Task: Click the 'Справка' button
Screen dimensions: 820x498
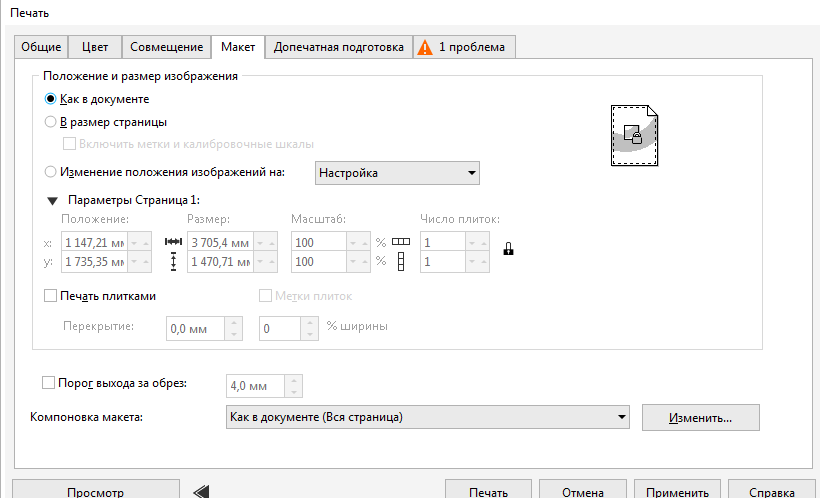Action: [x=772, y=491]
